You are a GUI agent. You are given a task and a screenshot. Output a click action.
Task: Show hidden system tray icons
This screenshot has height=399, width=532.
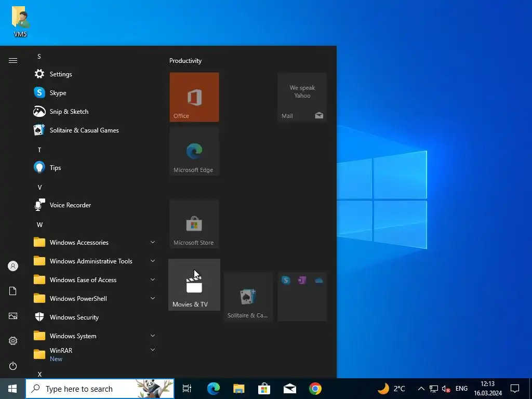click(421, 389)
